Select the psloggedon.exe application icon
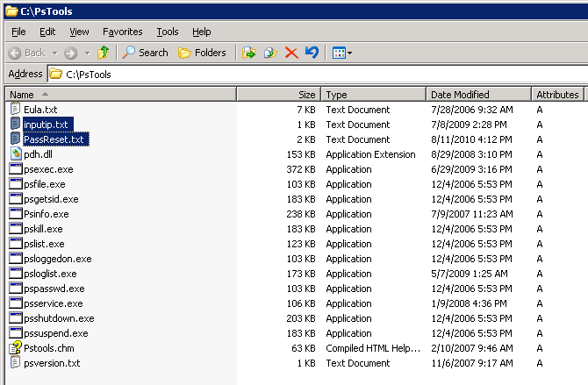 16,259
